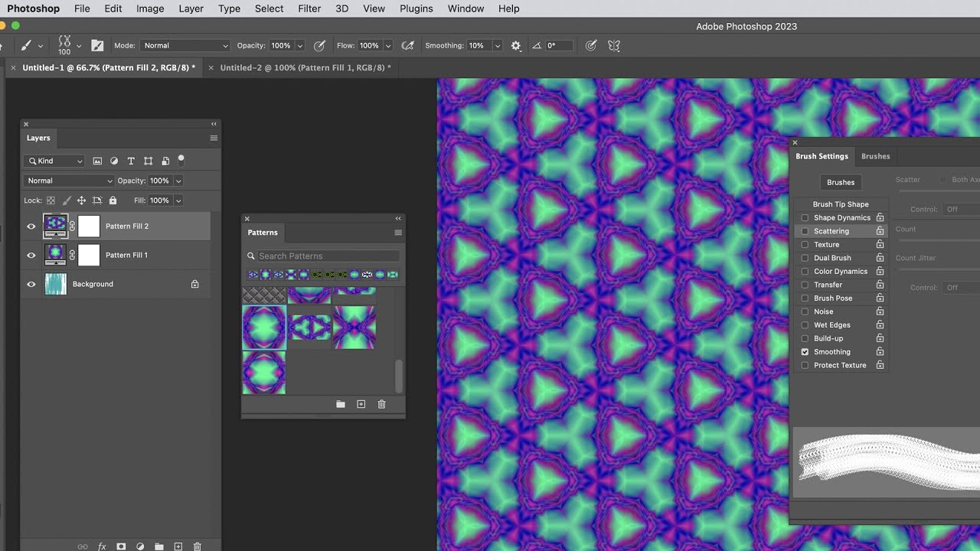Select the Background layer name
980x551 pixels.
tap(93, 284)
